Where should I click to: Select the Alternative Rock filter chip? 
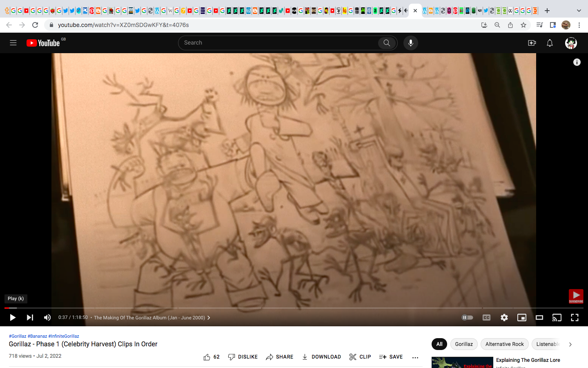pos(505,344)
